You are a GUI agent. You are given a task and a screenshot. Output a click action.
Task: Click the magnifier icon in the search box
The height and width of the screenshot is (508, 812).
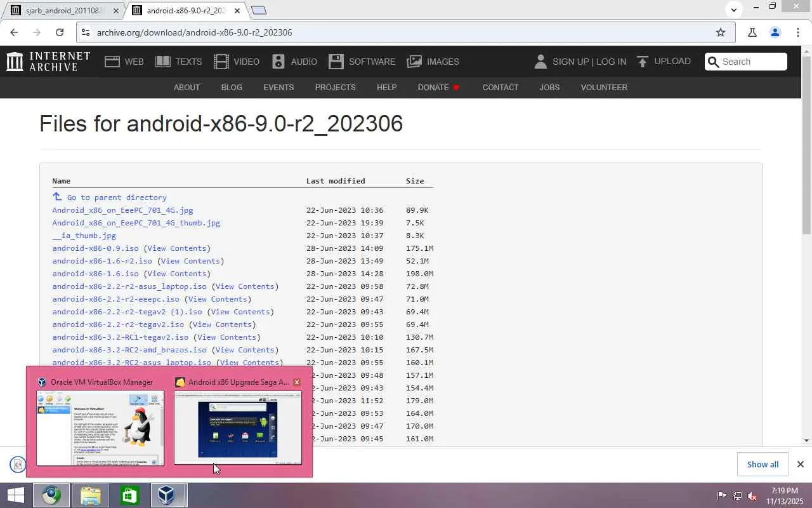click(x=714, y=62)
